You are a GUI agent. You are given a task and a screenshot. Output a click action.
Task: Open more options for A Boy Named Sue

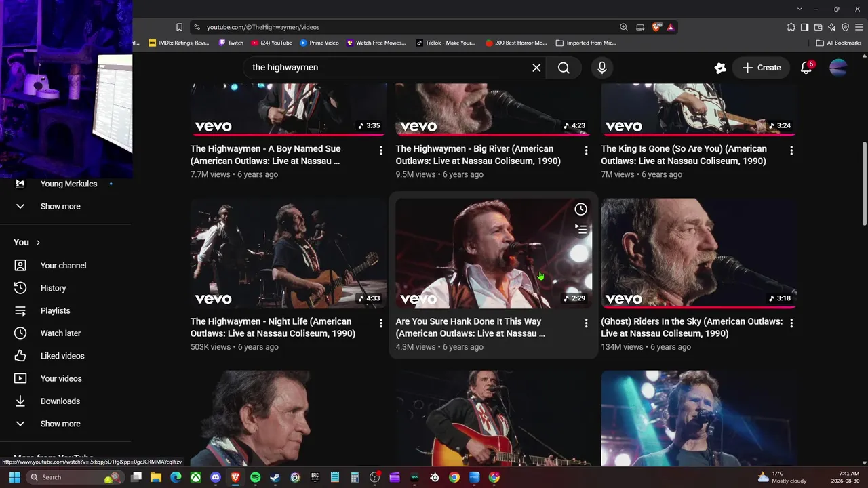coord(381,150)
